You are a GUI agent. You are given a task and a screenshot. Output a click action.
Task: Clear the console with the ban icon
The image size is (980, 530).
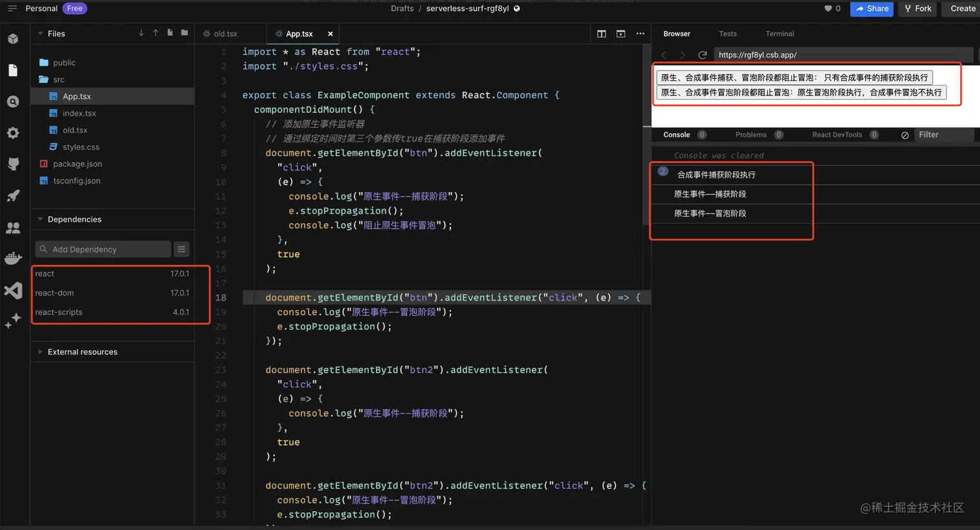pos(905,135)
